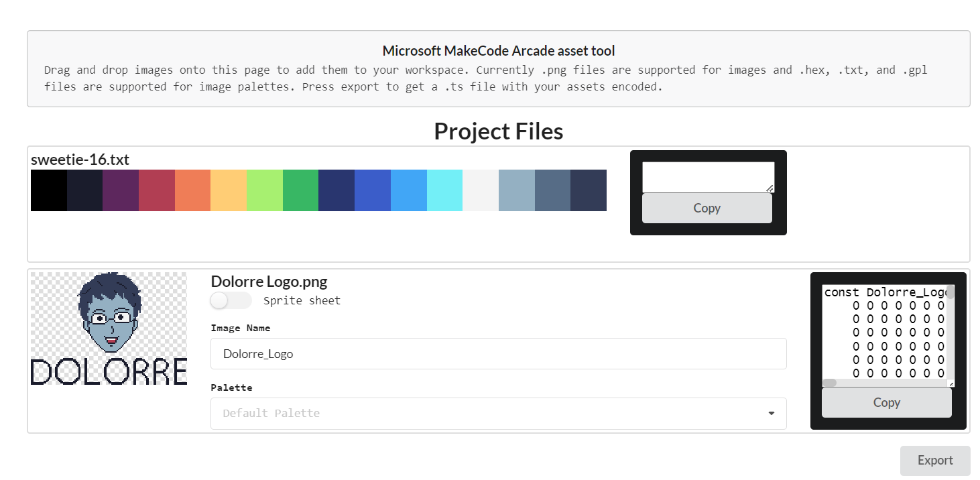Image resolution: width=980 pixels, height=480 pixels.
Task: Click the empty palette text area
Action: pyautogui.click(x=707, y=176)
